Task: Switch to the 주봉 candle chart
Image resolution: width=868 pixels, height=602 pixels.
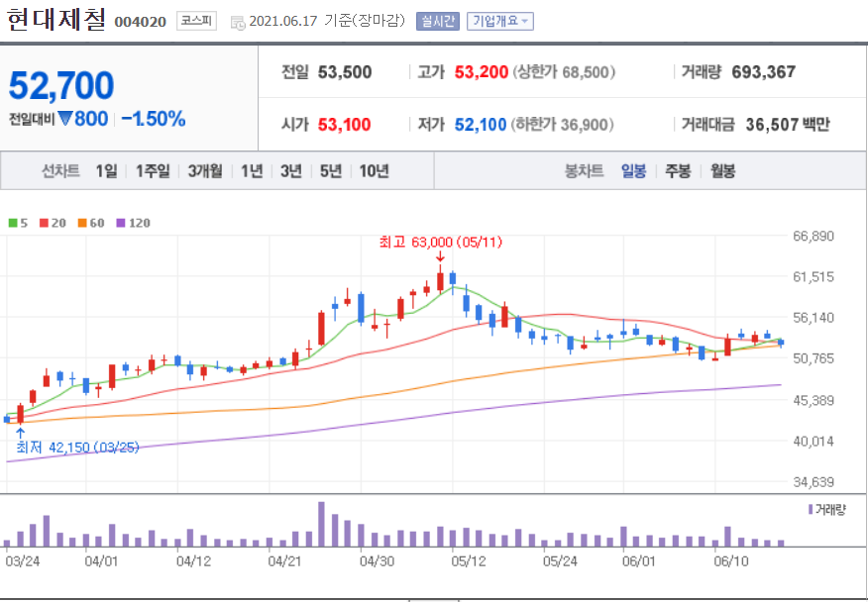Action: [678, 171]
